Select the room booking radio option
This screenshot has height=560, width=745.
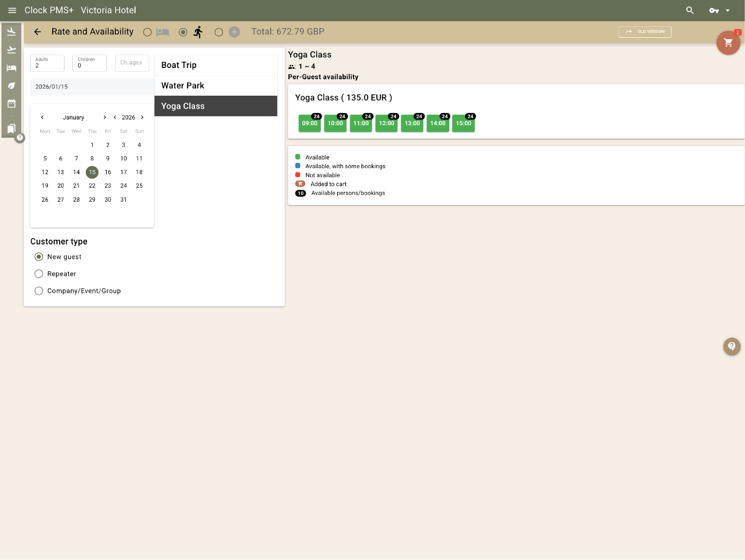(x=147, y=32)
